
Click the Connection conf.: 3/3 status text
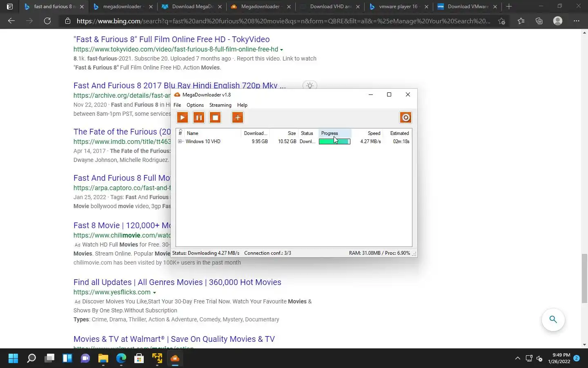[267, 253]
